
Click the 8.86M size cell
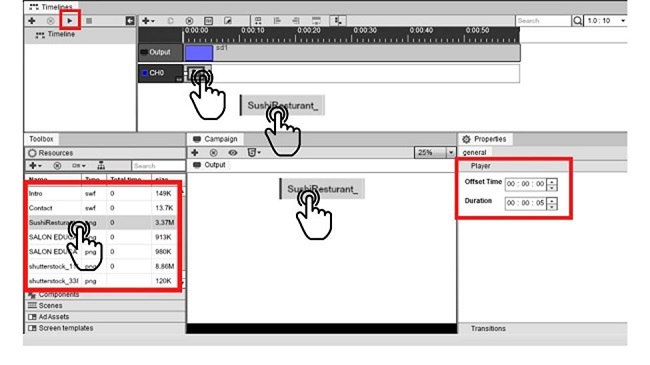pos(164,266)
